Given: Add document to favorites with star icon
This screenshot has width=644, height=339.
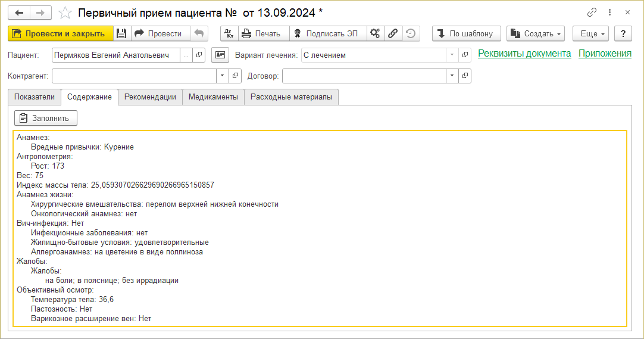Looking at the screenshot, I should click(x=65, y=13).
